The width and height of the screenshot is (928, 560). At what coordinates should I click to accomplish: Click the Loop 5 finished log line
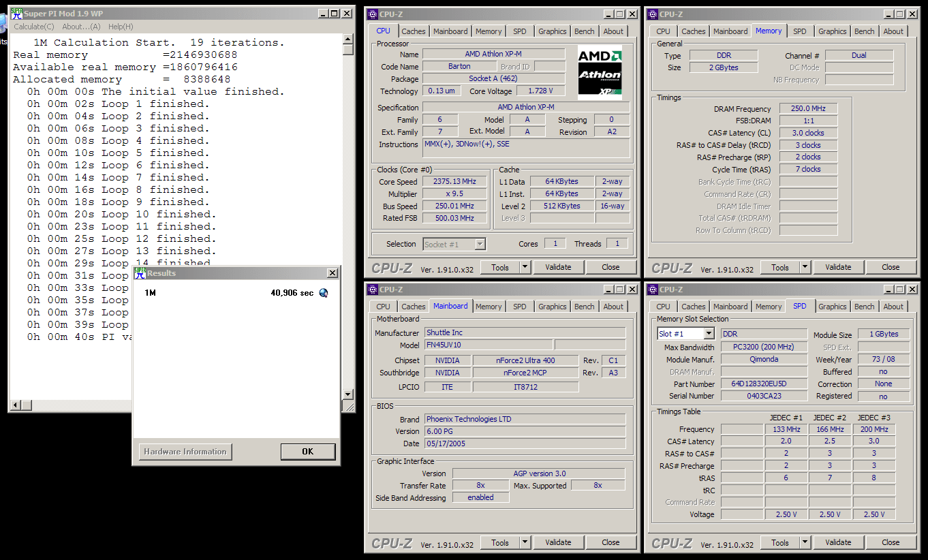[x=119, y=153]
